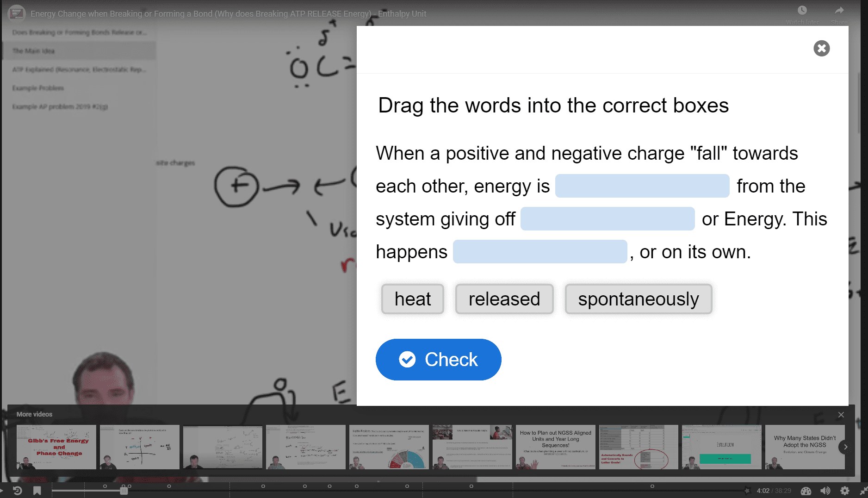Open the player settings gear
This screenshot has height=498, width=868.
point(845,491)
